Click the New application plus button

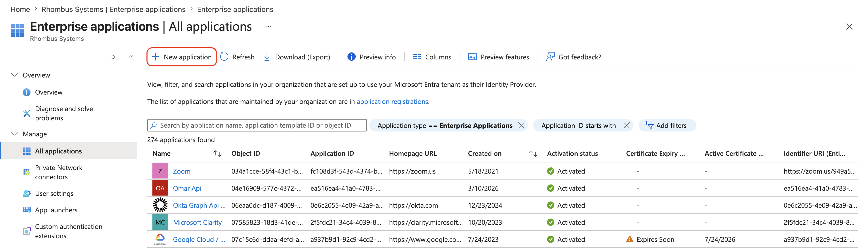click(x=182, y=57)
